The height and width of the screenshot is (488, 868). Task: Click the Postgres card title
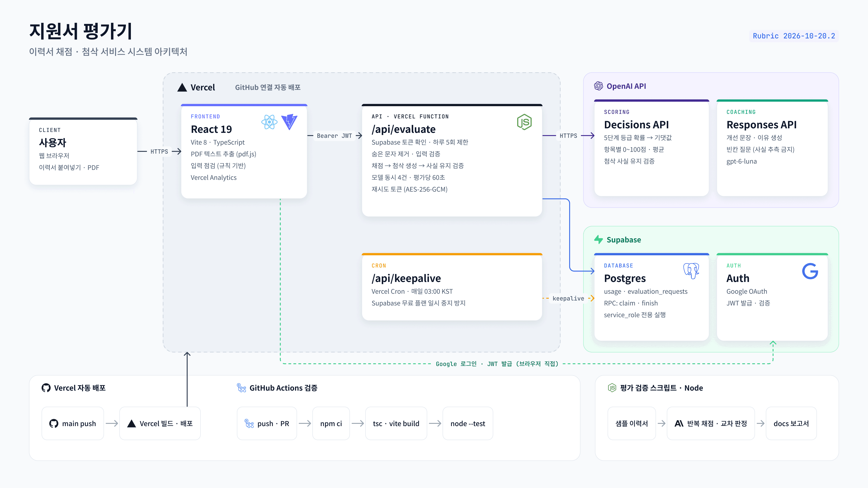(625, 279)
